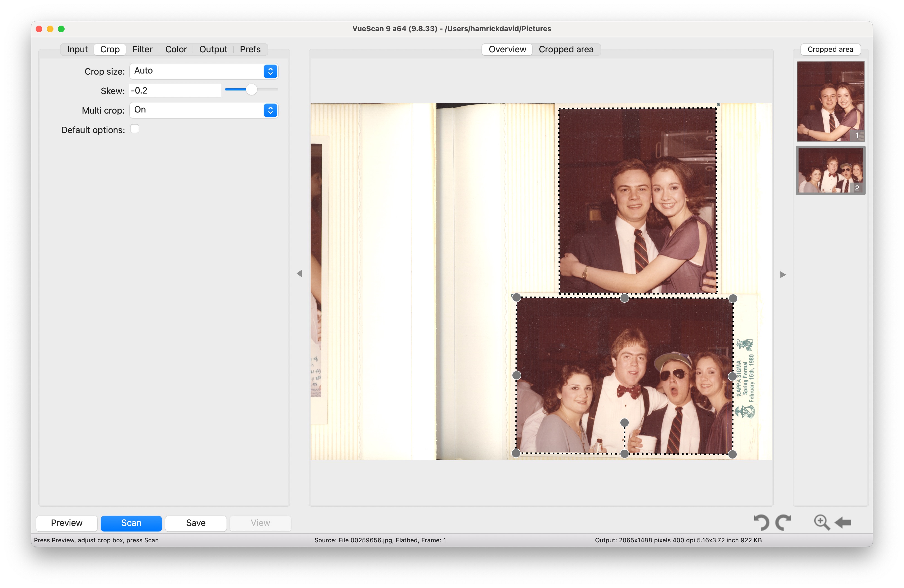Go to previous frame using left arrow
Screen dimensions: 904x588
click(x=300, y=274)
